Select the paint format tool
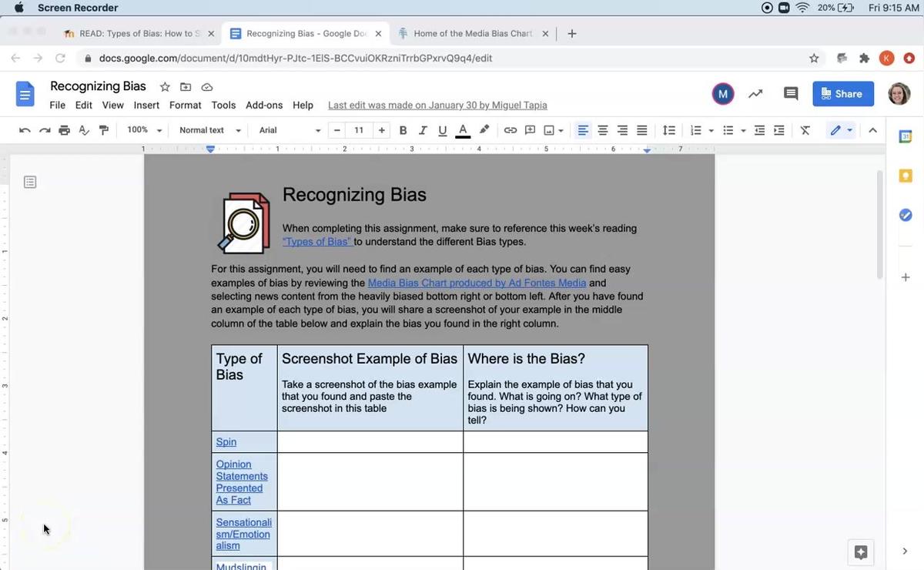Viewport: 924px width, 570px height. [x=104, y=130]
